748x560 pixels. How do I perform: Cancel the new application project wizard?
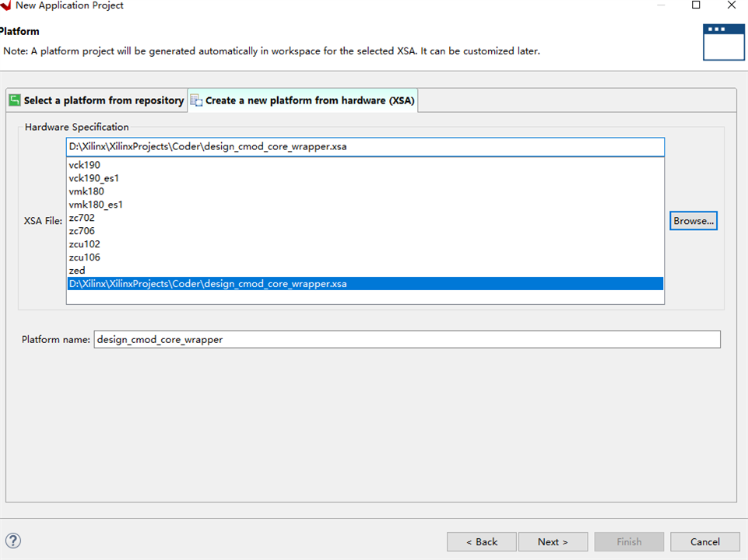click(704, 541)
